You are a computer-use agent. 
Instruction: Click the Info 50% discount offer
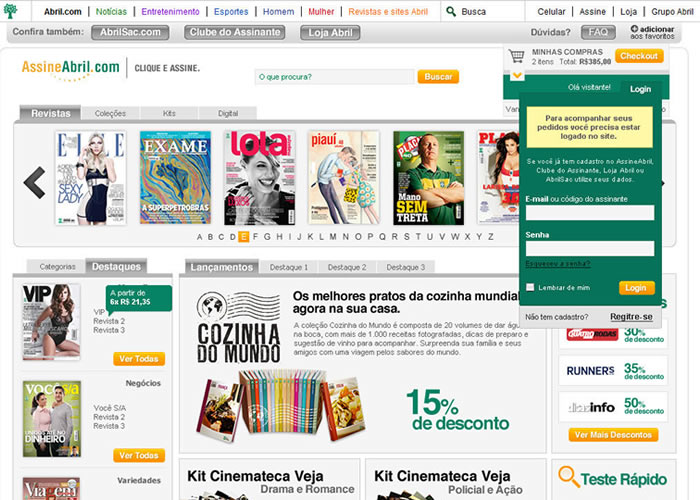(613, 407)
